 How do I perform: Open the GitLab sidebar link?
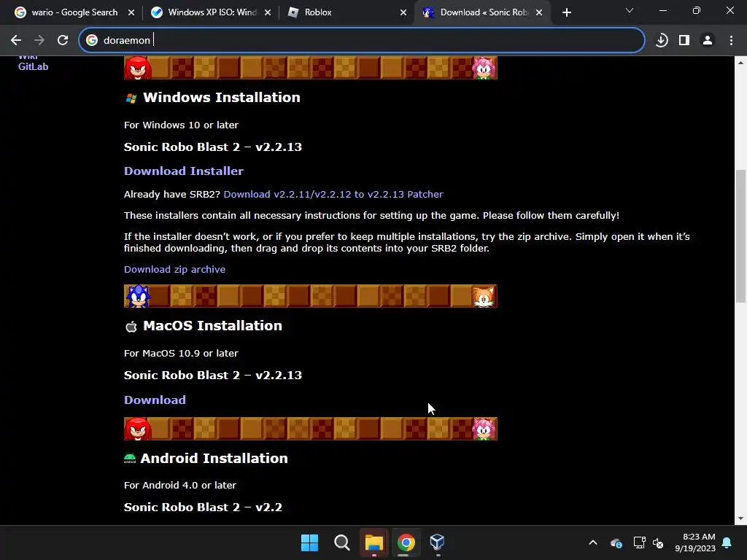click(33, 66)
